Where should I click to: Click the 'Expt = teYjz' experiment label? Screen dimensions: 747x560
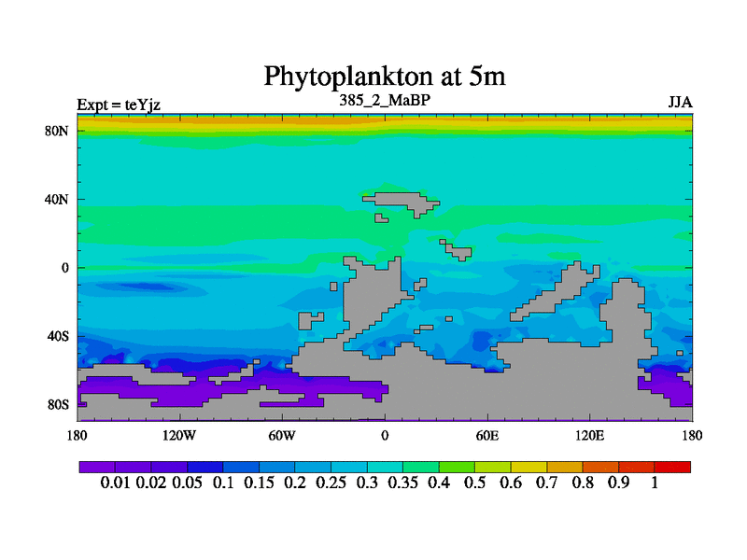pyautogui.click(x=119, y=105)
